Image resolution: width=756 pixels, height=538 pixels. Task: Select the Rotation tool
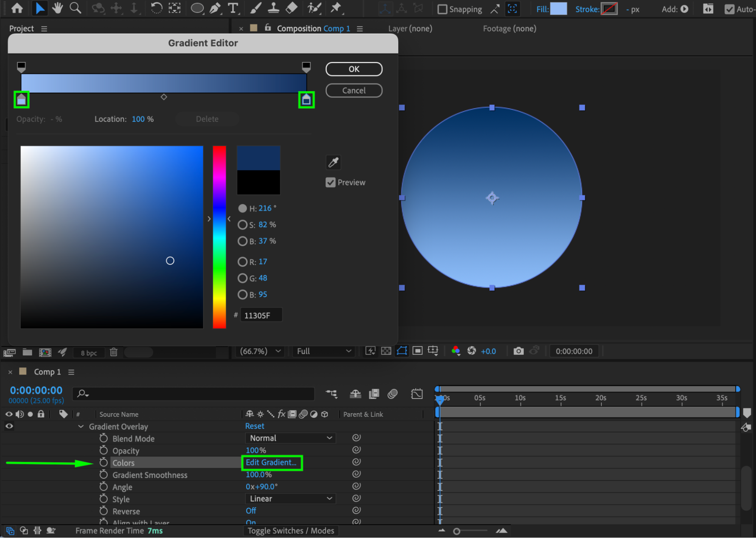pos(156,8)
